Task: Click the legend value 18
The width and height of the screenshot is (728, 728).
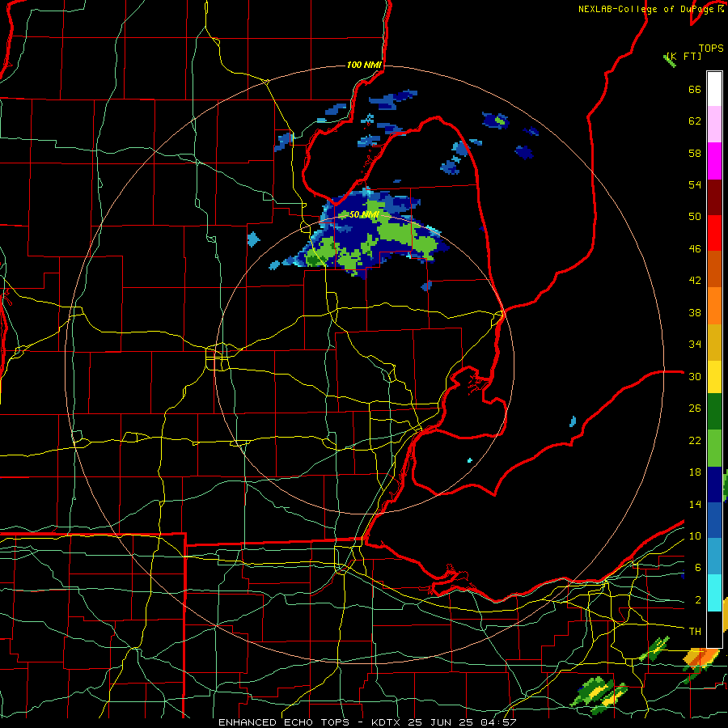Action: point(695,472)
